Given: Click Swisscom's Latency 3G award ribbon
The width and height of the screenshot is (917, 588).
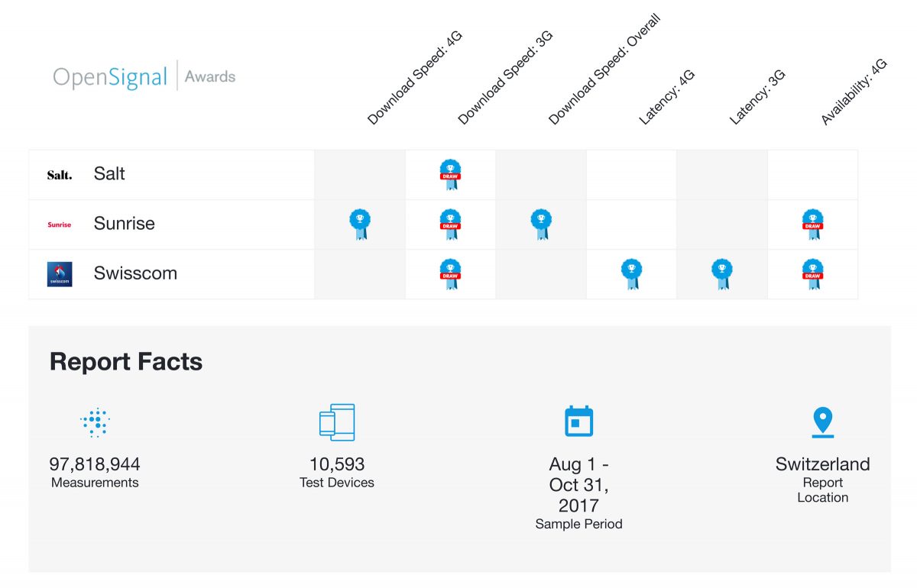Looking at the screenshot, I should pyautogui.click(x=721, y=273).
